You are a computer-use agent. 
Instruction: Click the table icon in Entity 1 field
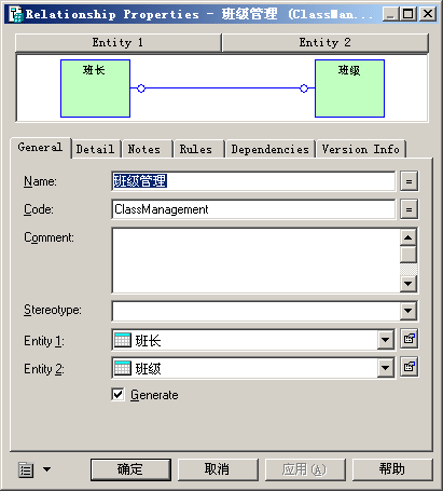[122, 340]
